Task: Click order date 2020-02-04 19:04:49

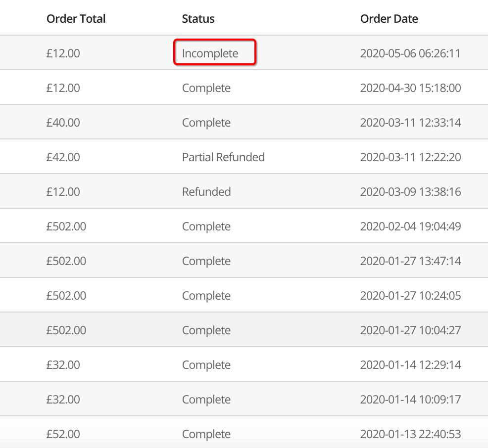Action: point(410,226)
